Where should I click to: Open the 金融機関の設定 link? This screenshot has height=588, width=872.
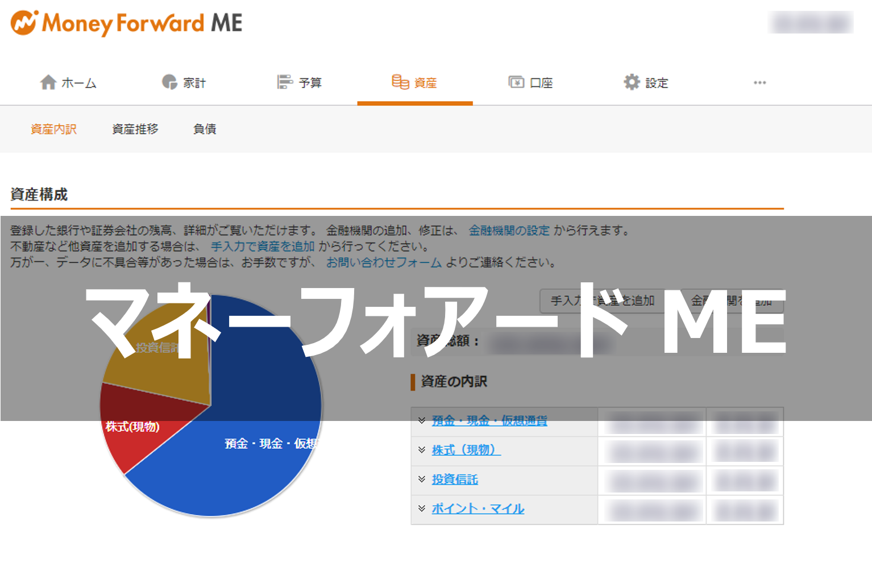click(509, 231)
